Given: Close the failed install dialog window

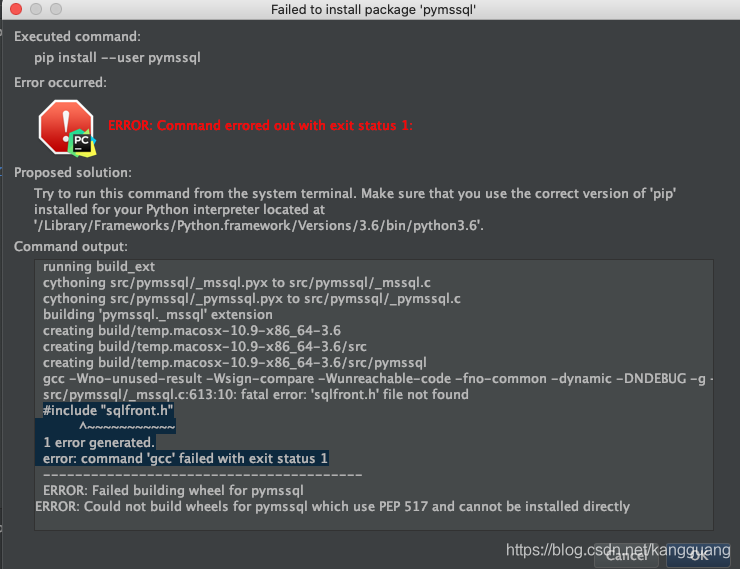Looking at the screenshot, I should coord(16,9).
